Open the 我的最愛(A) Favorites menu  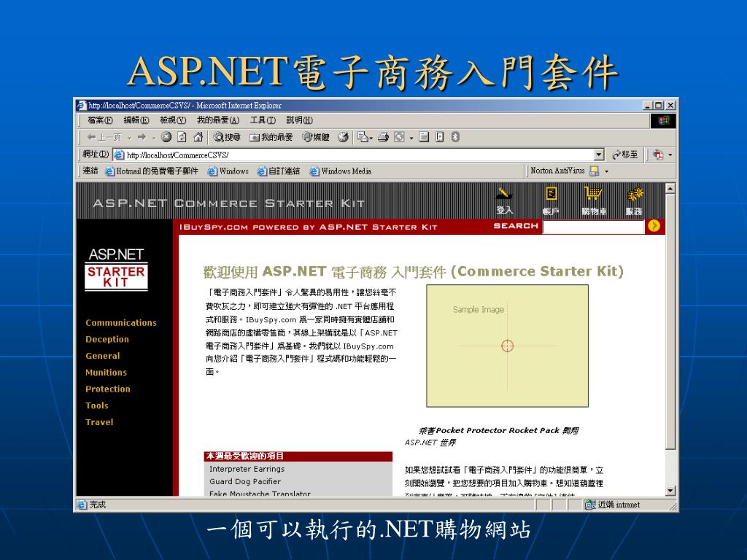[x=218, y=120]
